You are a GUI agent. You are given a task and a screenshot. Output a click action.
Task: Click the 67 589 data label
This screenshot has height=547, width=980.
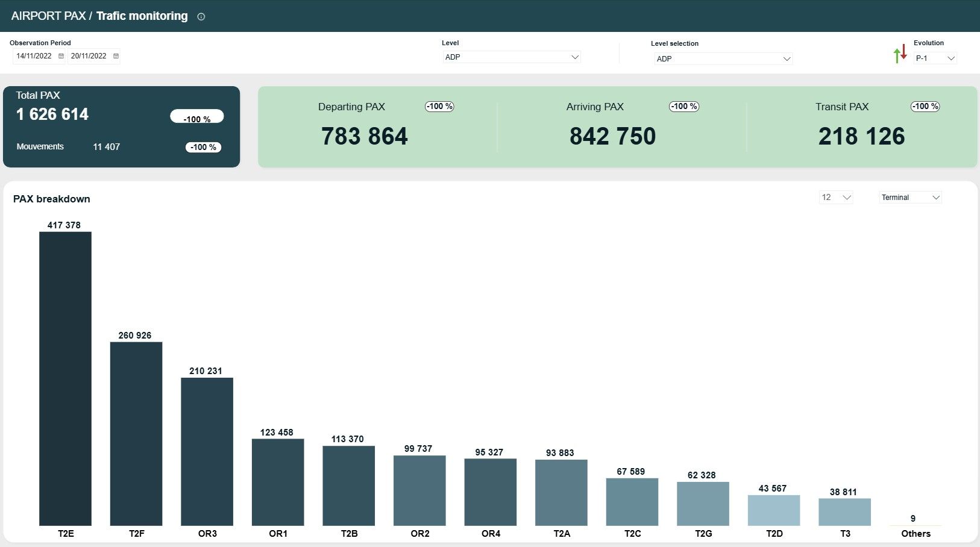click(x=631, y=472)
